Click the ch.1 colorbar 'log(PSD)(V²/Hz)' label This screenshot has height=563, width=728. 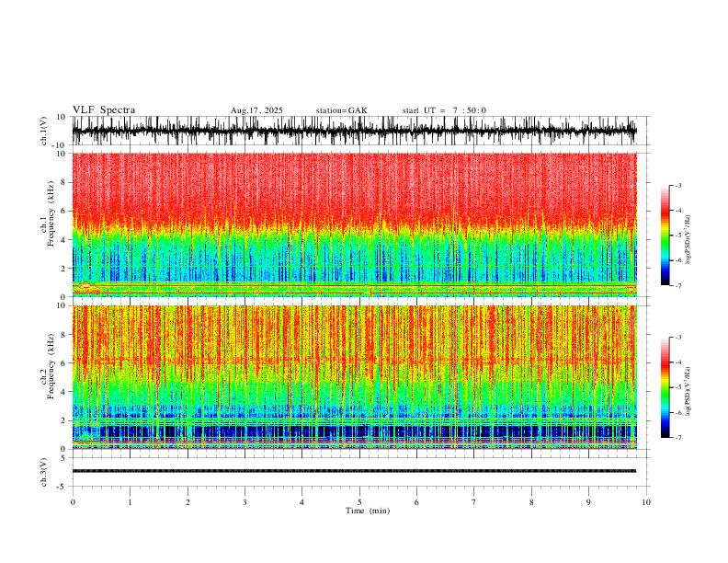[x=688, y=240]
